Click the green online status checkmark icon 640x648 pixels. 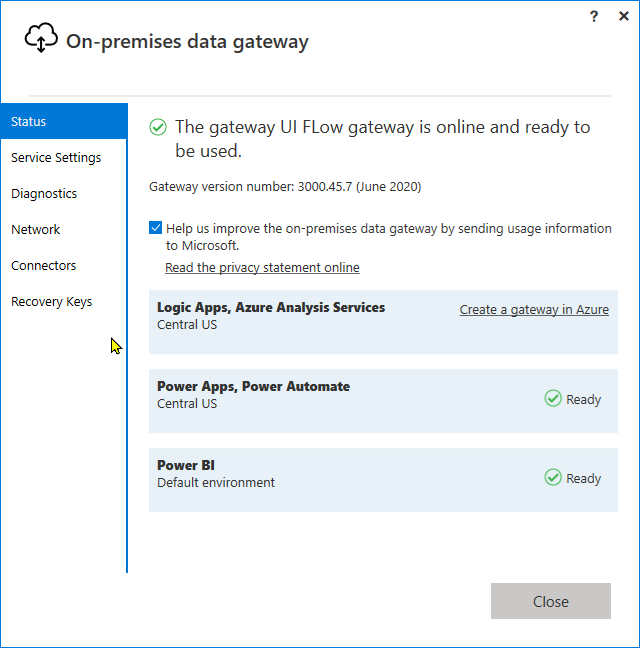(158, 127)
